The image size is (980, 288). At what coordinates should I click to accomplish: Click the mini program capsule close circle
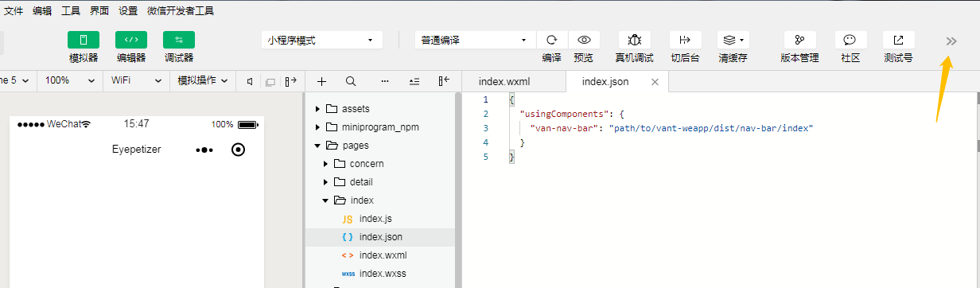[238, 150]
